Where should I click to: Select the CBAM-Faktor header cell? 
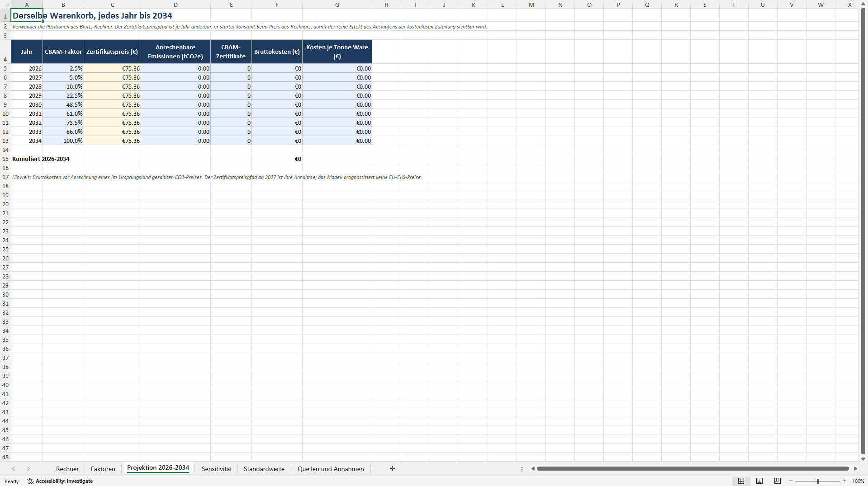[63, 52]
